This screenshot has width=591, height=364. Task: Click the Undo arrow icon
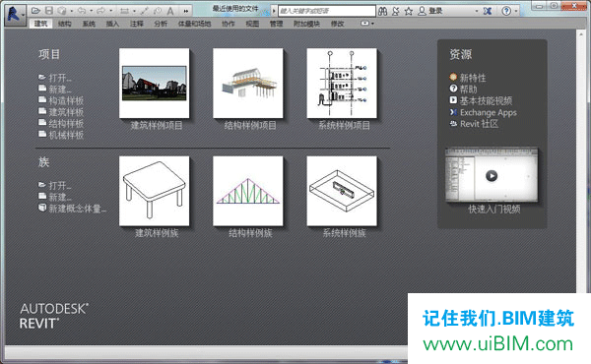[82, 11]
